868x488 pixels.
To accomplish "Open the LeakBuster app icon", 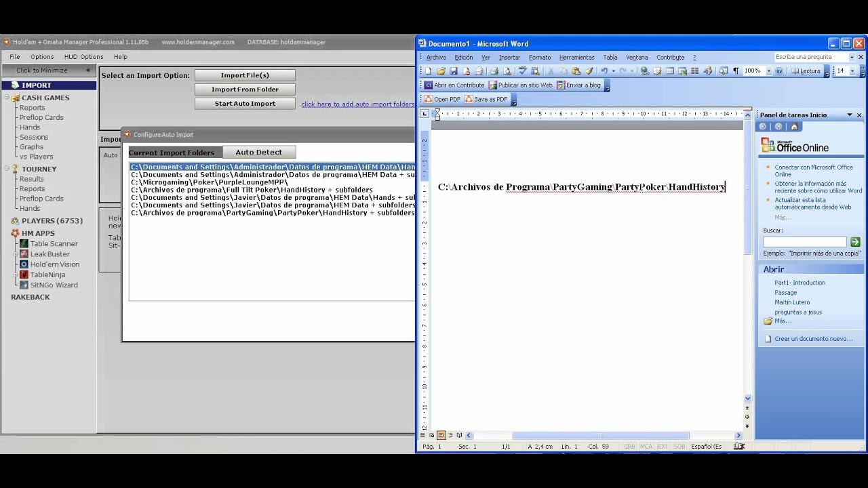I will tap(24, 254).
